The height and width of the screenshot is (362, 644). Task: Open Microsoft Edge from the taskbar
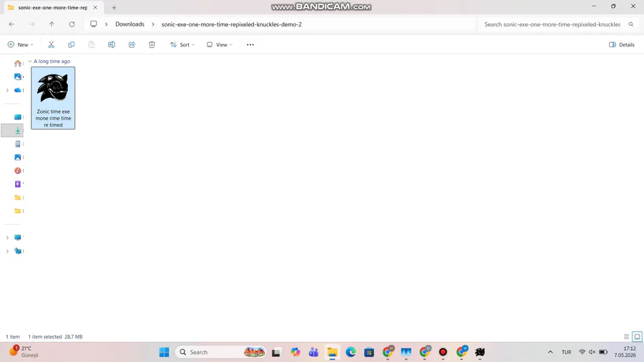(x=351, y=352)
